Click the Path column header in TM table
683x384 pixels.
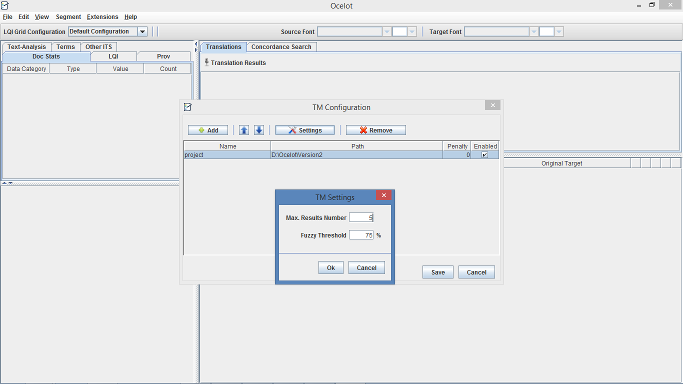(357, 146)
